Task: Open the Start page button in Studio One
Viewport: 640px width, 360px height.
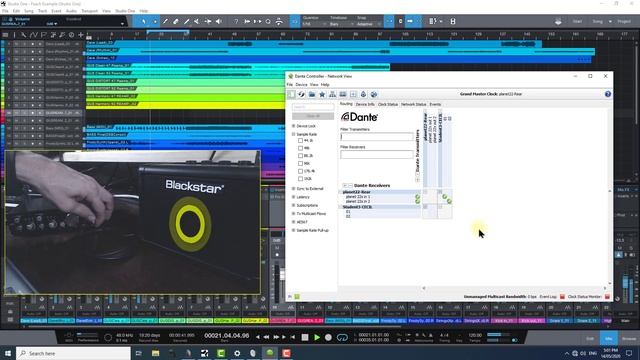Action: click(x=577, y=21)
